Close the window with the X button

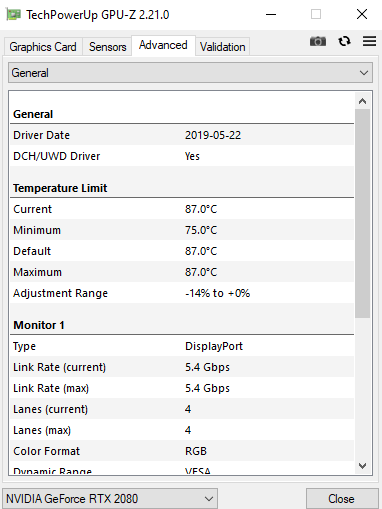click(x=362, y=14)
